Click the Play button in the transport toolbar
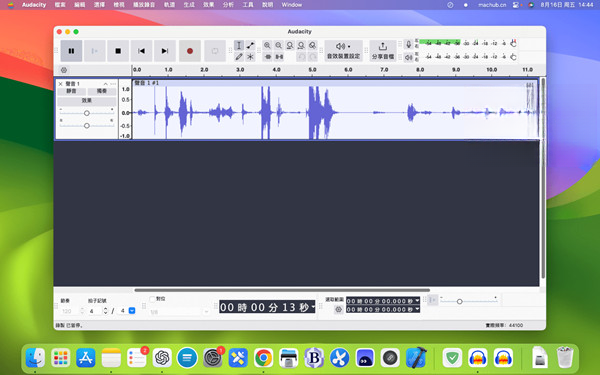600x375 pixels. 95,51
